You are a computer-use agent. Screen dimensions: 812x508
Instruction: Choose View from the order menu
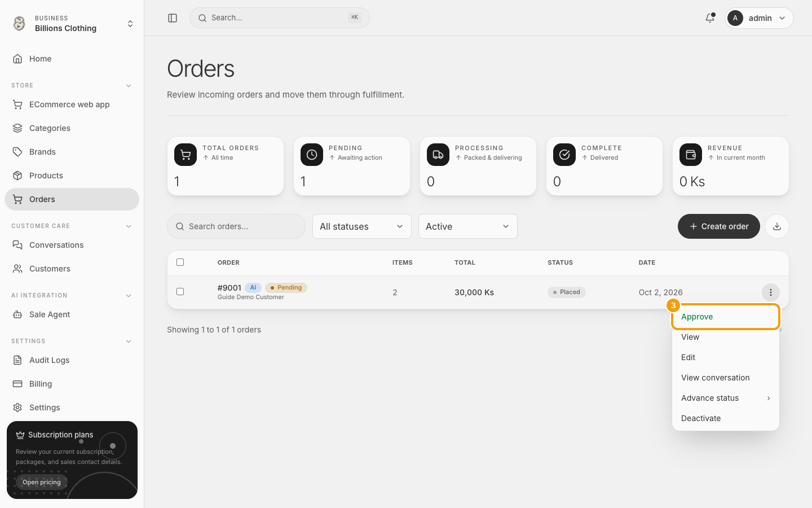726,337
